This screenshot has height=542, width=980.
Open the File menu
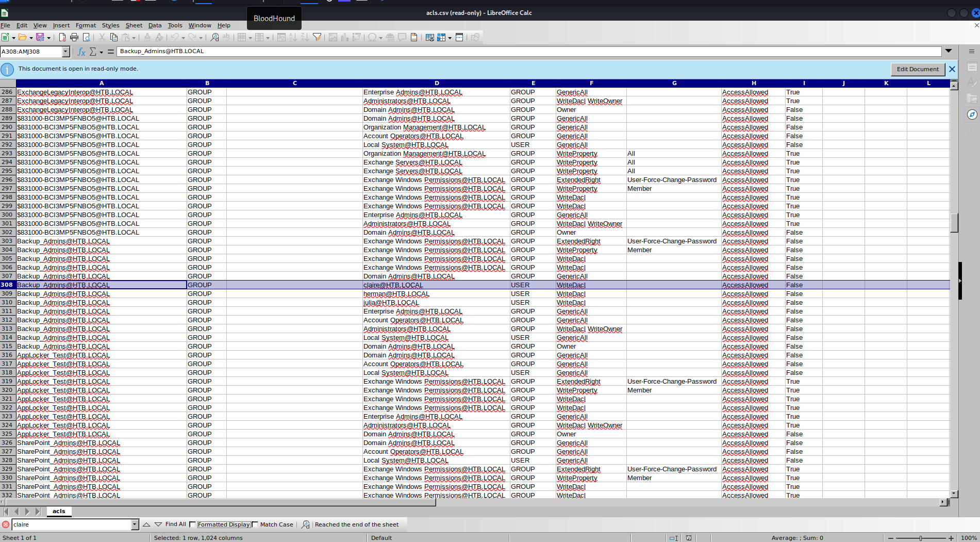click(5, 25)
